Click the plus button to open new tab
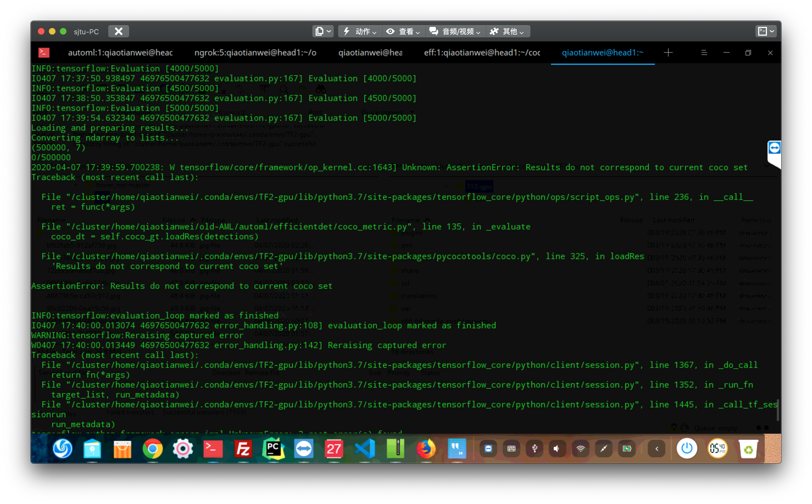 [x=668, y=52]
